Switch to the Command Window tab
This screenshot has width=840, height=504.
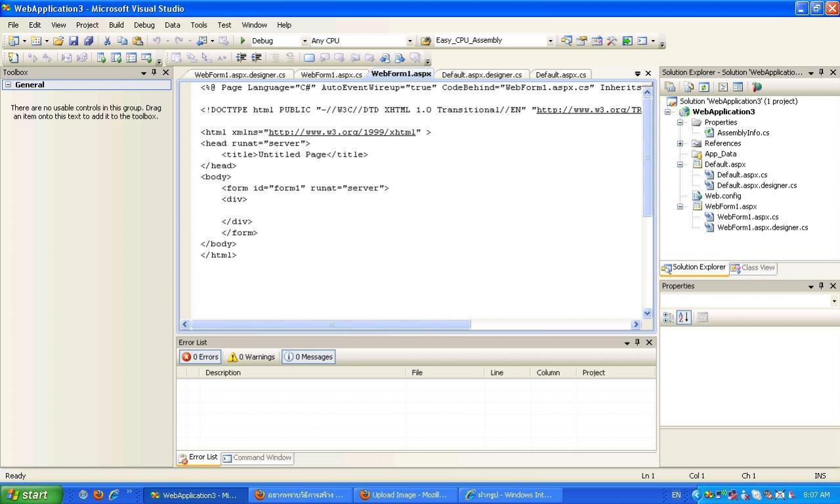(257, 458)
